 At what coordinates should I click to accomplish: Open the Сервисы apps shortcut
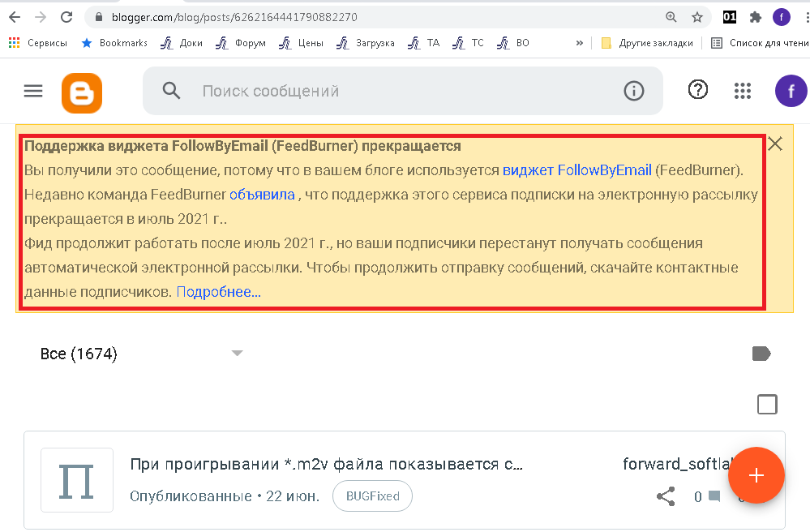(x=38, y=43)
